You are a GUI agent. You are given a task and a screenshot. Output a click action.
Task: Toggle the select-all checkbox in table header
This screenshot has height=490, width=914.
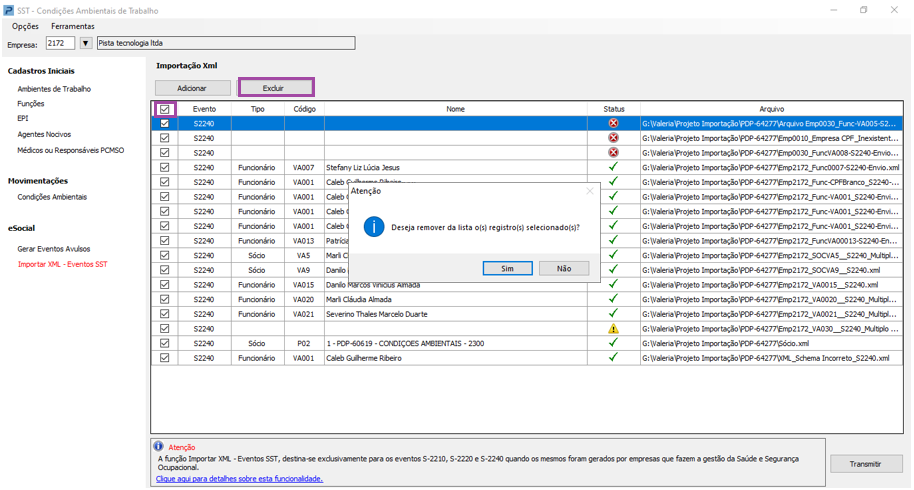coord(164,109)
